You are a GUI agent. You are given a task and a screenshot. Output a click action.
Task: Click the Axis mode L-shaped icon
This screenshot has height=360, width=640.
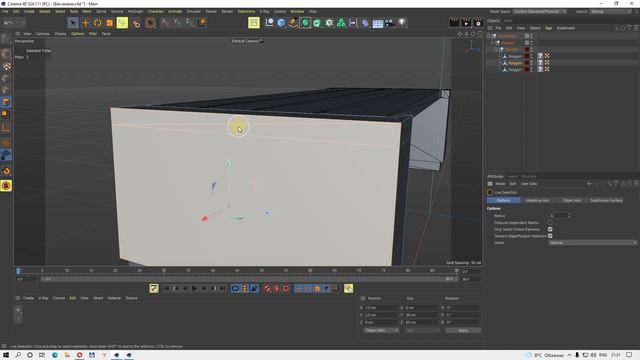coord(6,127)
